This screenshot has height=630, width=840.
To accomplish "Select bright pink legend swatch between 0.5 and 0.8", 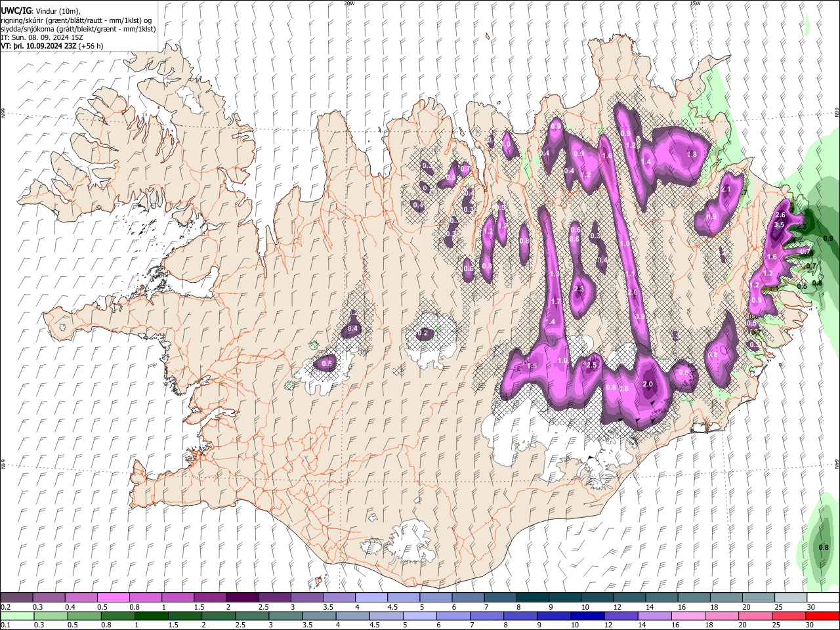I will coord(114,598).
